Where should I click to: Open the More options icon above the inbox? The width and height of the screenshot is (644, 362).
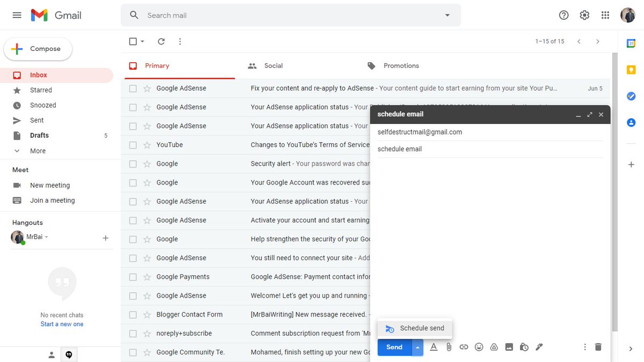point(180,41)
